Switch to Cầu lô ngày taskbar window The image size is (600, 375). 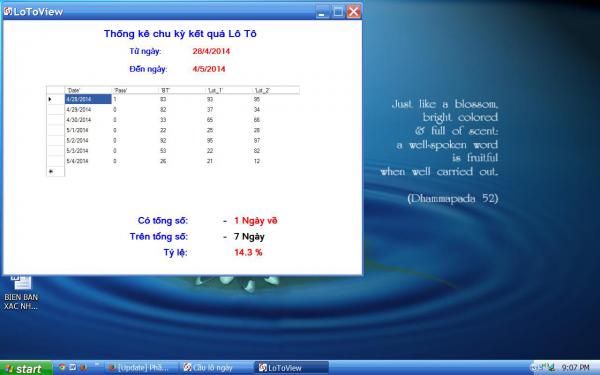click(x=217, y=368)
